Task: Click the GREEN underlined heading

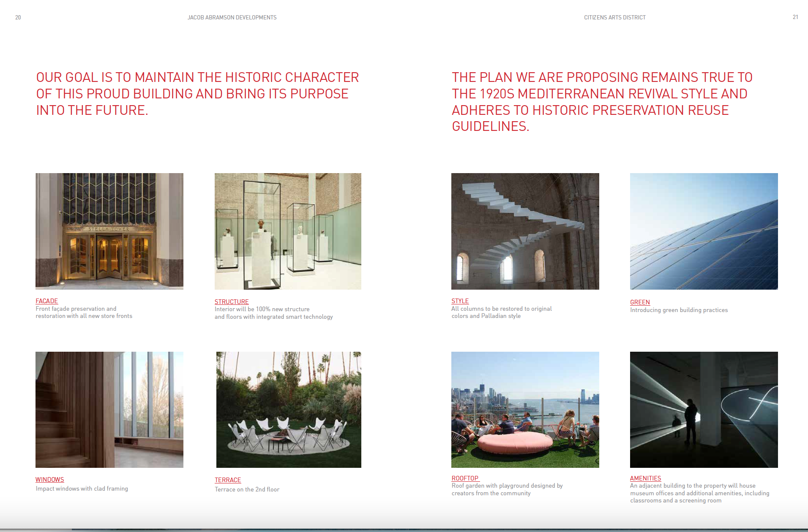Action: (x=640, y=302)
